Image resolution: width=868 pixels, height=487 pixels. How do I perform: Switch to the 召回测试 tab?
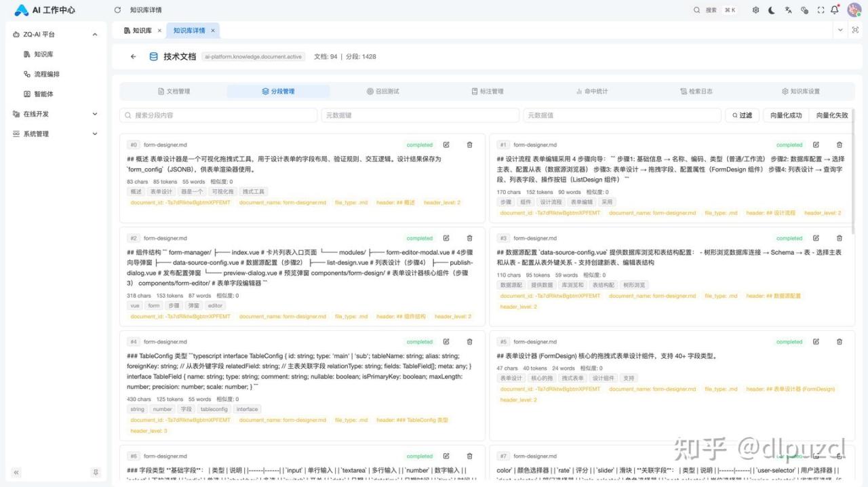(382, 92)
